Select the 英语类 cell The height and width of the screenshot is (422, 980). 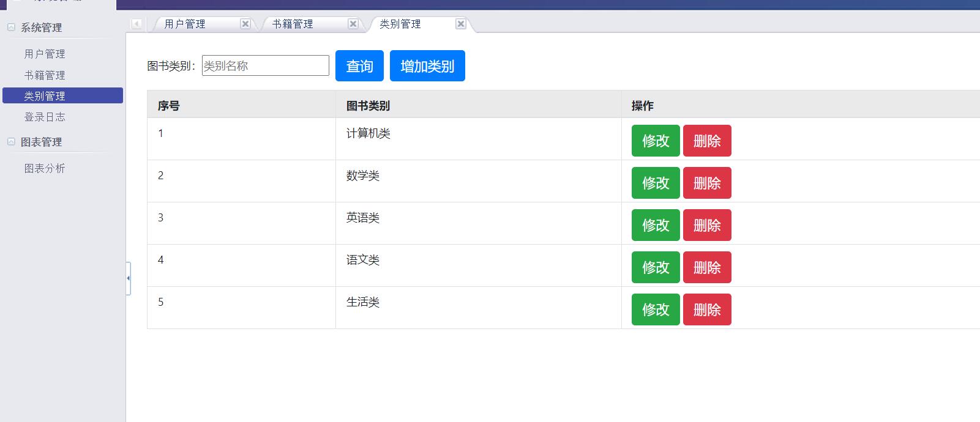click(479, 223)
